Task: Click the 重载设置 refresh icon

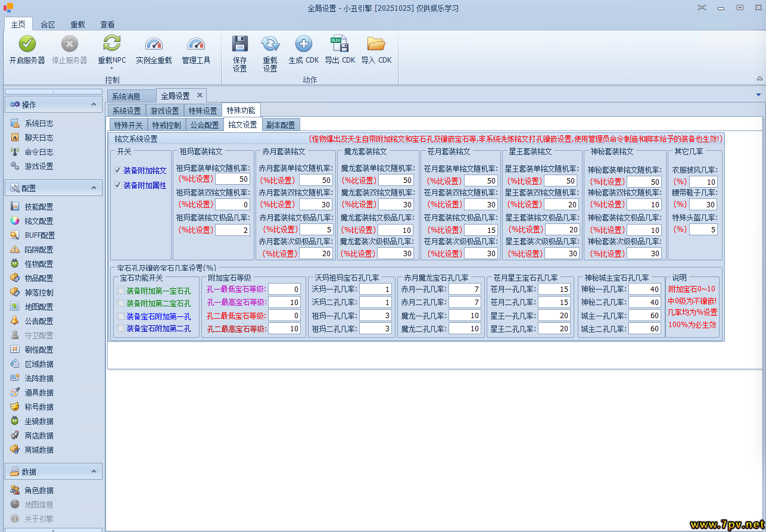Action: point(270,44)
